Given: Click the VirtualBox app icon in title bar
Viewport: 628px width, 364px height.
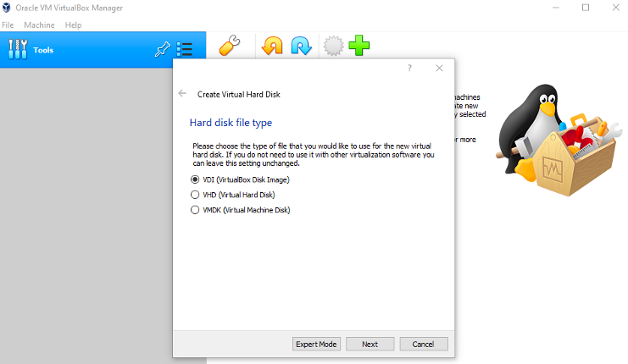Looking at the screenshot, I should (7, 8).
